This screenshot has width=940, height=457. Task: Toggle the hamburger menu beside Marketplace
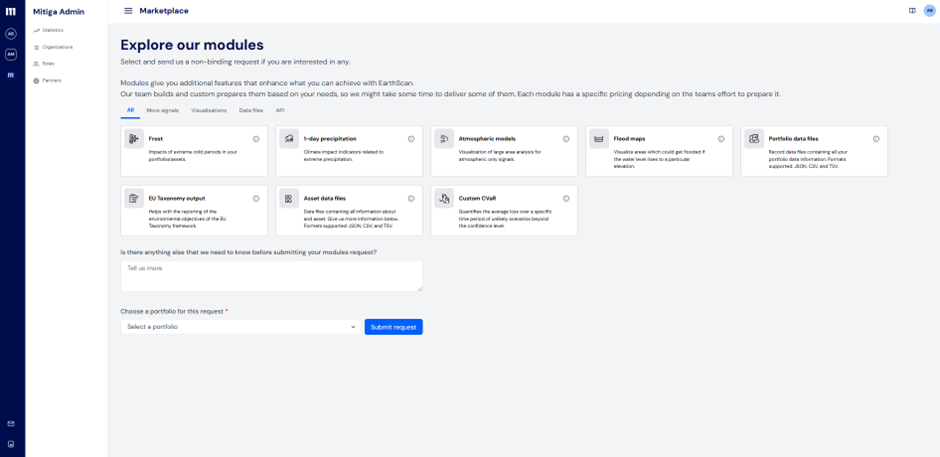[128, 11]
